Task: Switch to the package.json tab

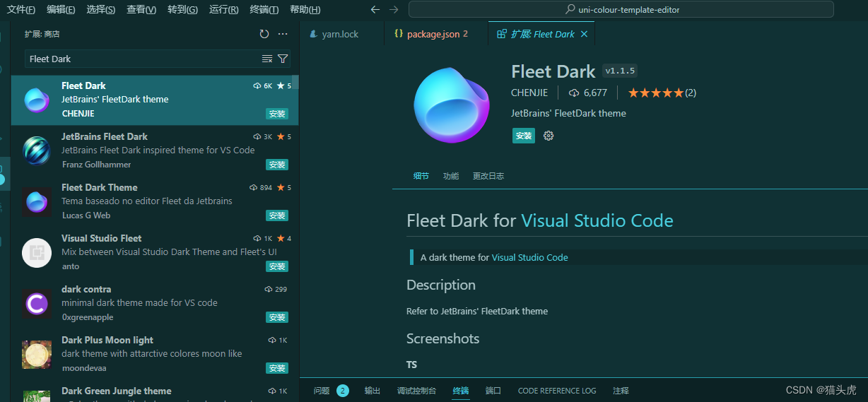Action: coord(433,34)
